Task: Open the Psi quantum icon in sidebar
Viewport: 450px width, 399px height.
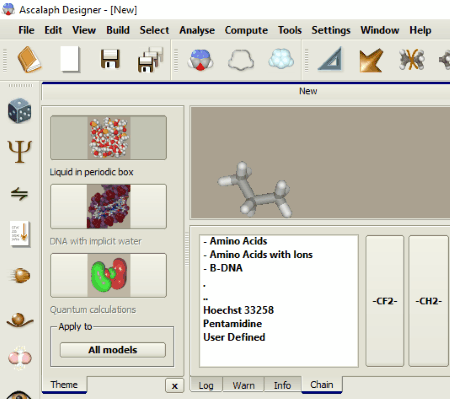Action: [20, 152]
